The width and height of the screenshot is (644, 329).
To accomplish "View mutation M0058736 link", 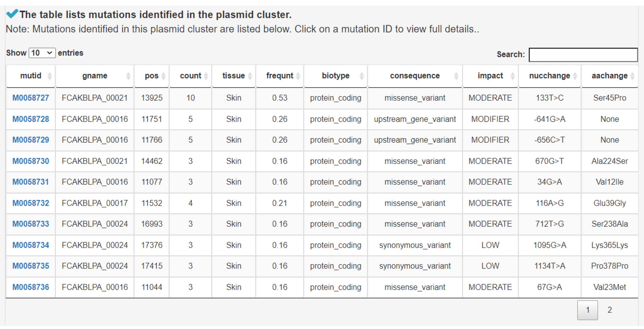I will (31, 287).
